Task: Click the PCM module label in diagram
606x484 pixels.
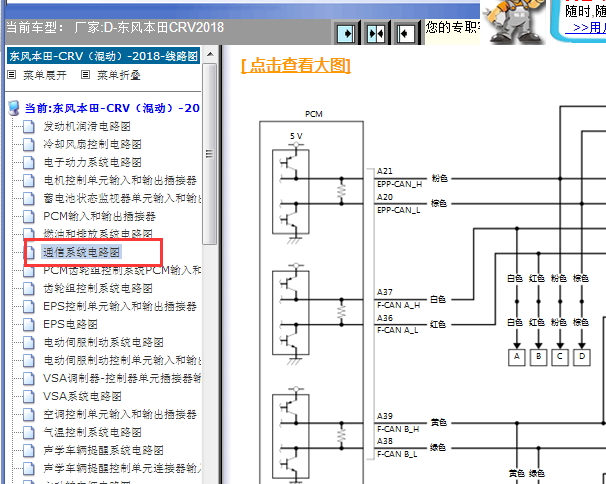Action: click(313, 114)
